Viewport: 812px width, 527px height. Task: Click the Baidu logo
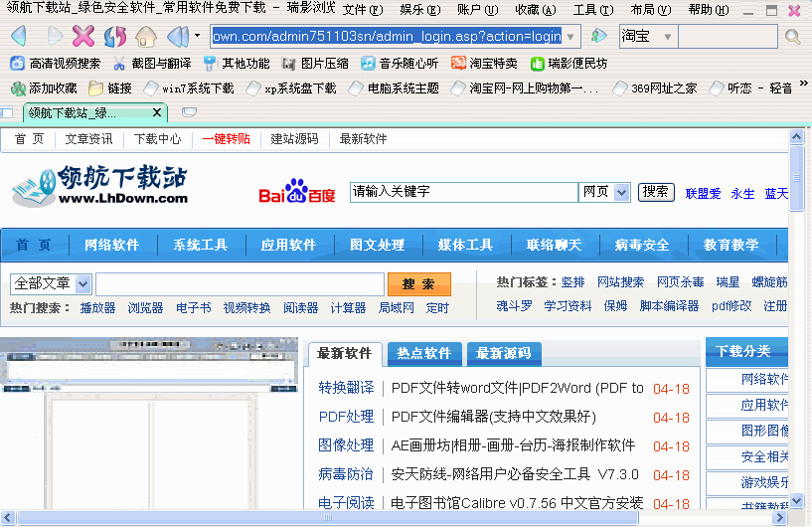pyautogui.click(x=297, y=192)
